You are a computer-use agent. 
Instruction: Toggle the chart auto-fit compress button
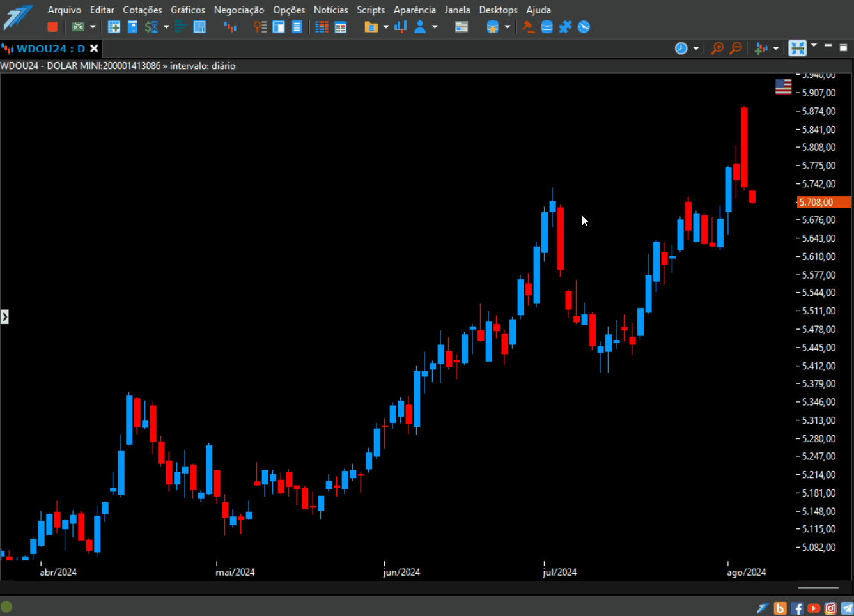pyautogui.click(x=797, y=48)
